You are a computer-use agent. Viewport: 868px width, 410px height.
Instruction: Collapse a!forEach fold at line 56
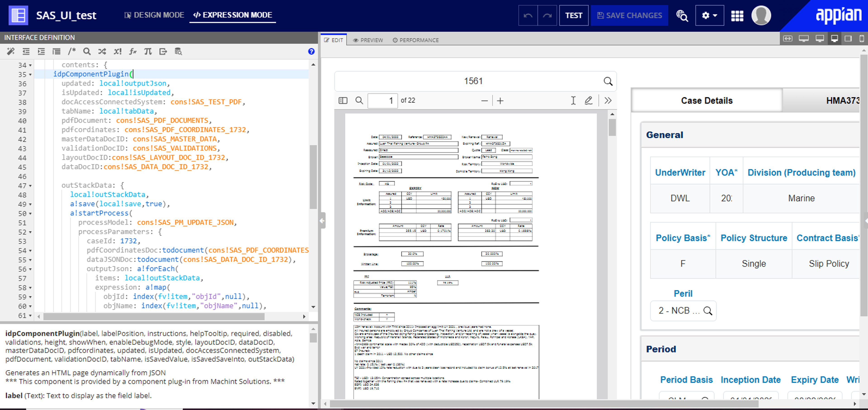30,269
